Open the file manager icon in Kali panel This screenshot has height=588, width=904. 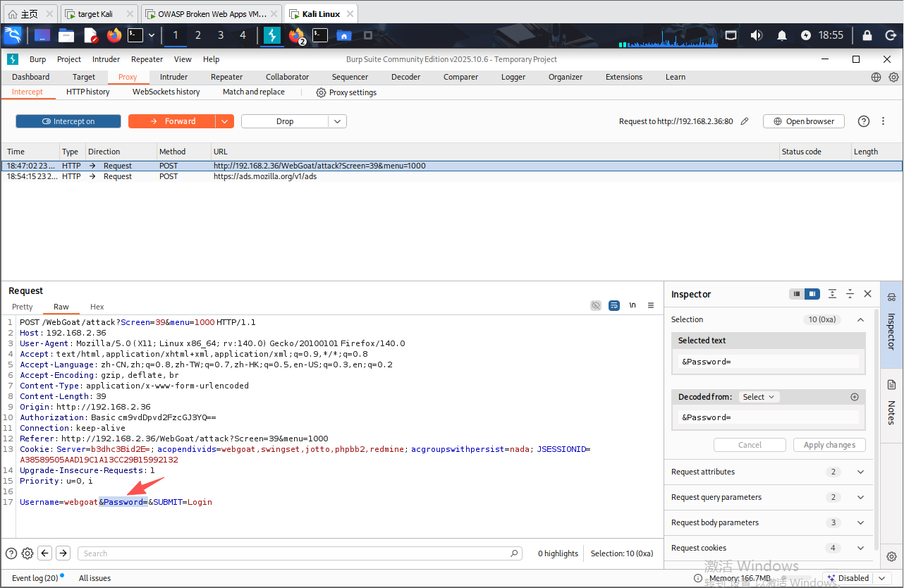(x=66, y=35)
